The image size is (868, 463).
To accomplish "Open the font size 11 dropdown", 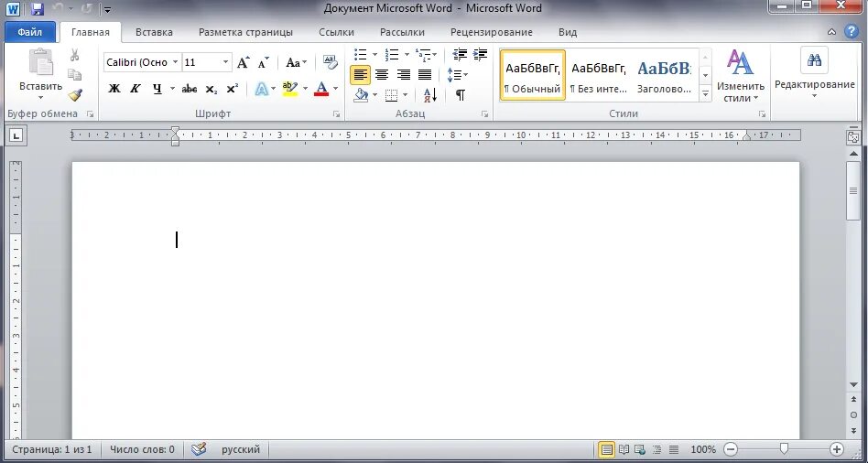I will coord(225,62).
